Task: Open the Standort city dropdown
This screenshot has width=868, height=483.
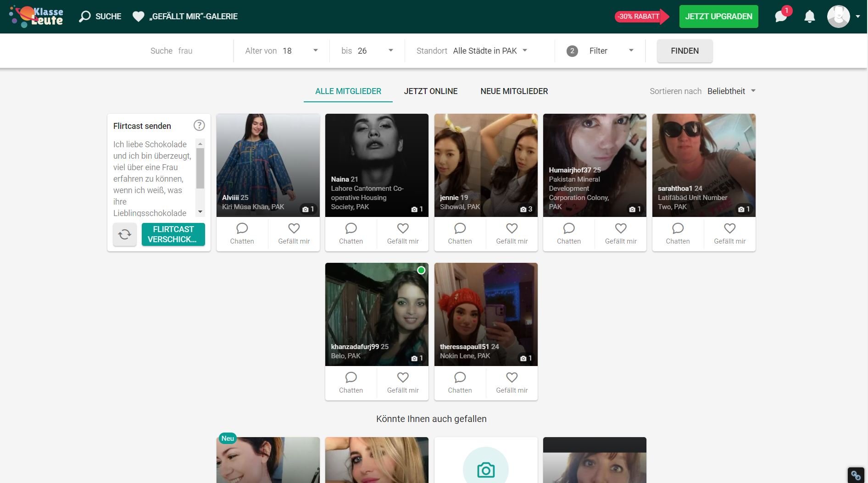Action: pos(473,51)
